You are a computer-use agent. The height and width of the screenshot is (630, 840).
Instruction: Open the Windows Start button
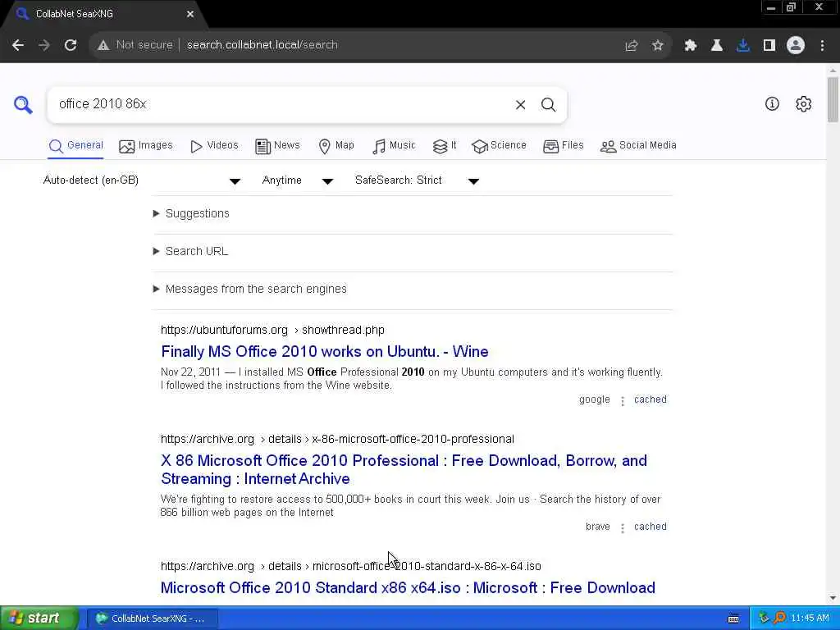(39, 619)
